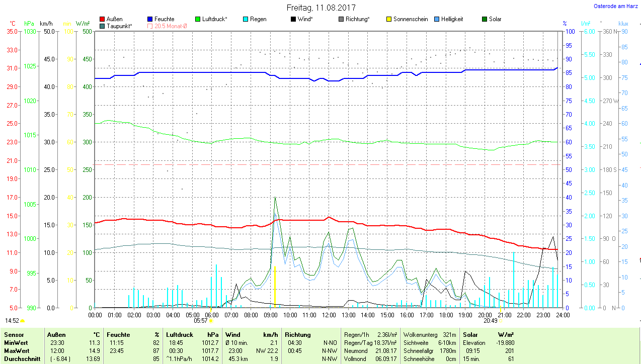This screenshot has height=364, width=641.
Task: Click the 12:00 label on time axis
Action: point(329,315)
